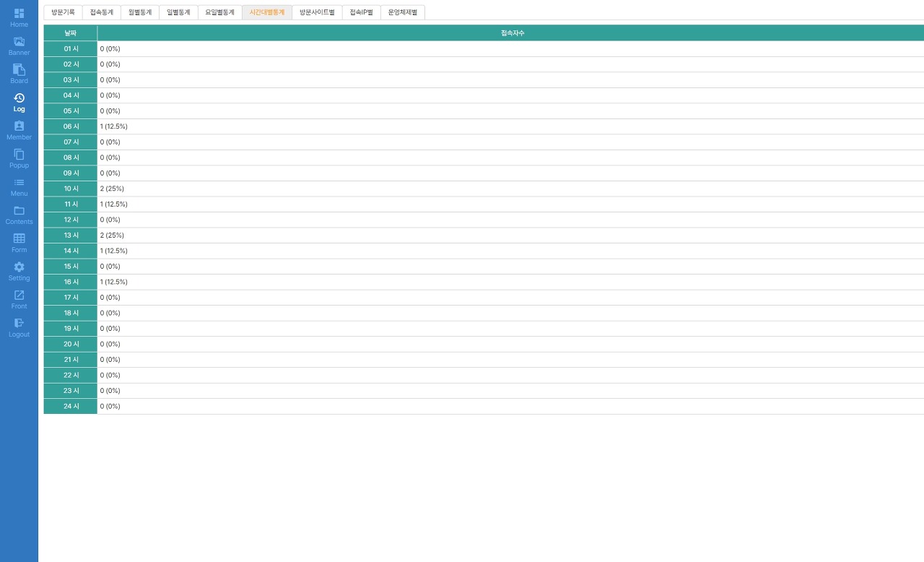
Task: Click the 15 시 row label
Action: point(70,266)
